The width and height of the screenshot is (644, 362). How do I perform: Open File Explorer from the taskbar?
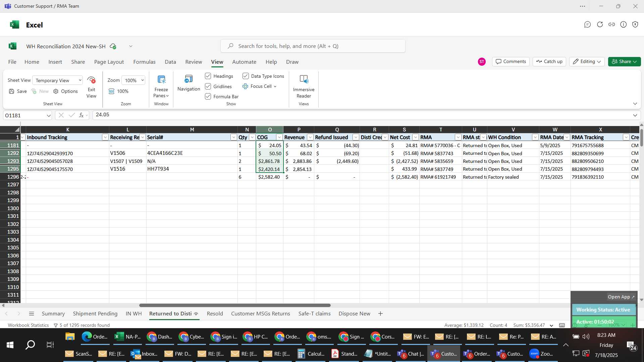pos(70,337)
